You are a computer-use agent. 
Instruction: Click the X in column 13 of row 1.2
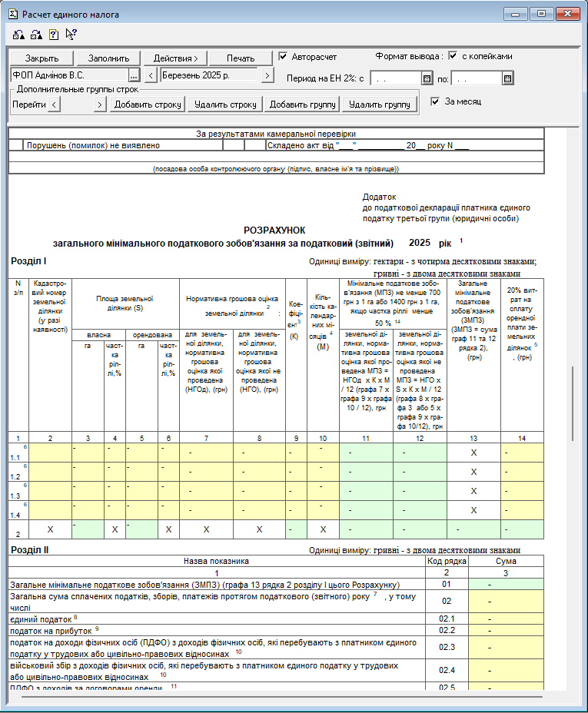473,472
